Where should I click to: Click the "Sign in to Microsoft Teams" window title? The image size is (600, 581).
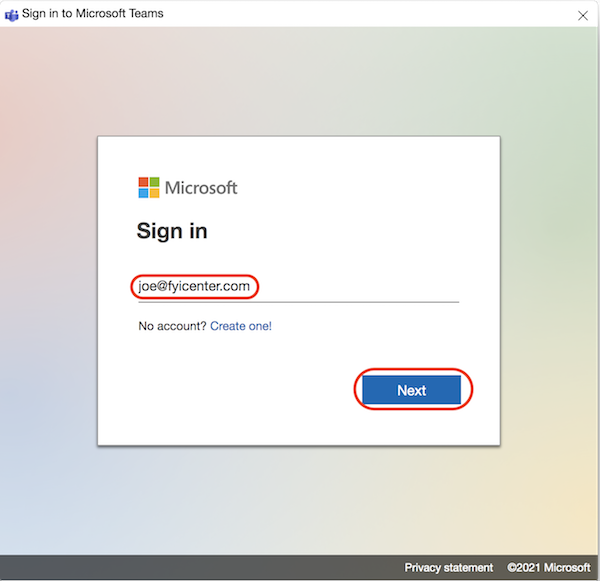[95, 14]
